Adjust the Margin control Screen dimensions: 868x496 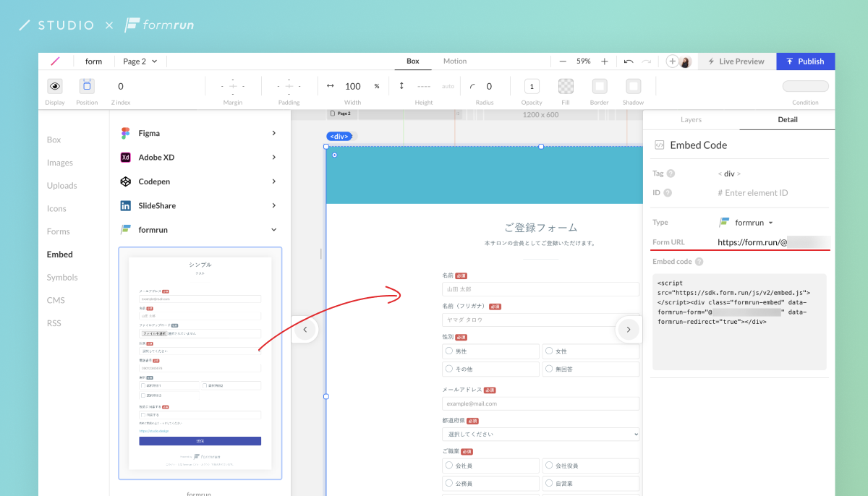pyautogui.click(x=232, y=86)
